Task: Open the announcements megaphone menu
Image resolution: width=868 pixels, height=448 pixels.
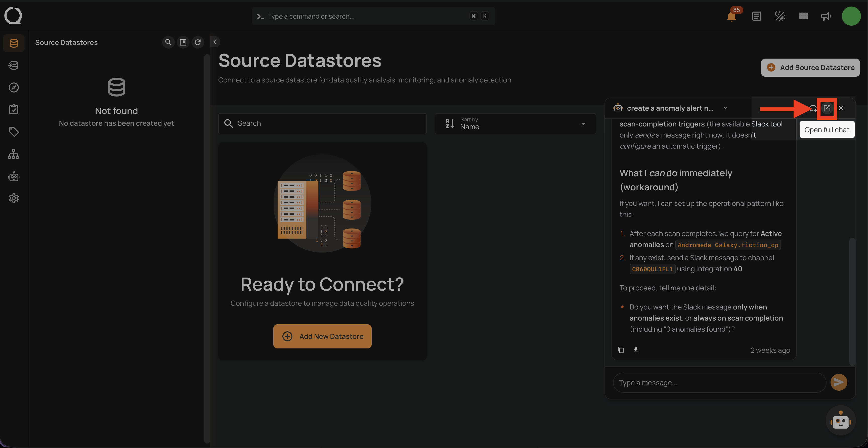Action: tap(826, 16)
